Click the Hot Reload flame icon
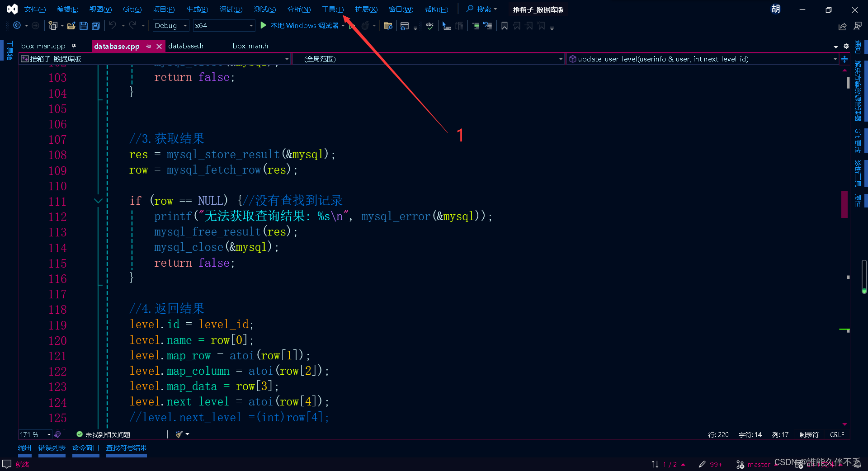 (365, 26)
